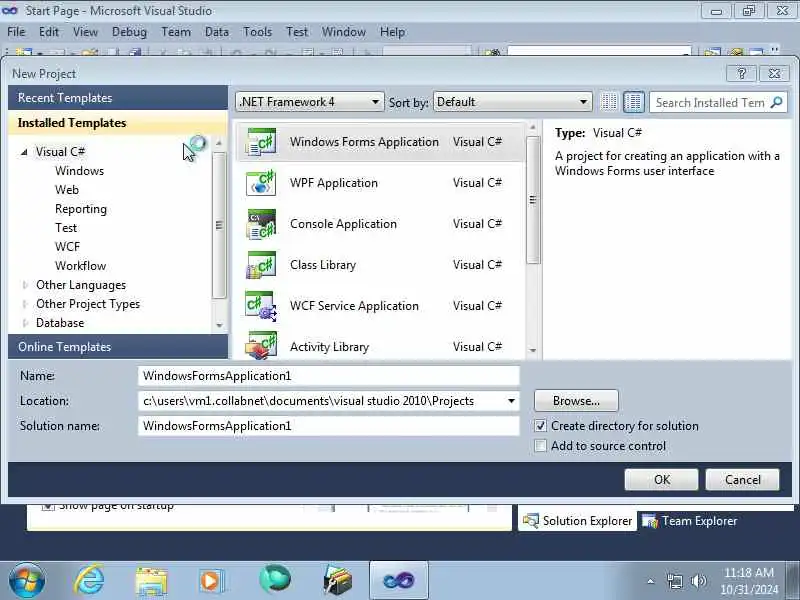The height and width of the screenshot is (600, 800).
Task: Select the Installed Templates header
Action: 118,123
